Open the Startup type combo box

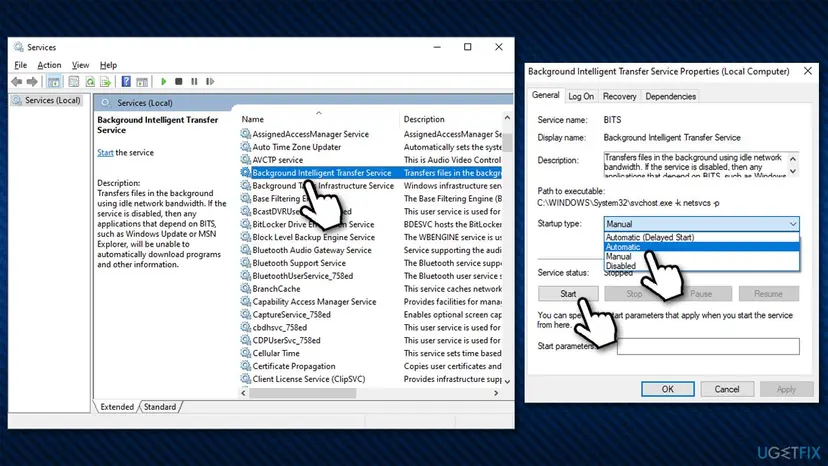pos(701,224)
